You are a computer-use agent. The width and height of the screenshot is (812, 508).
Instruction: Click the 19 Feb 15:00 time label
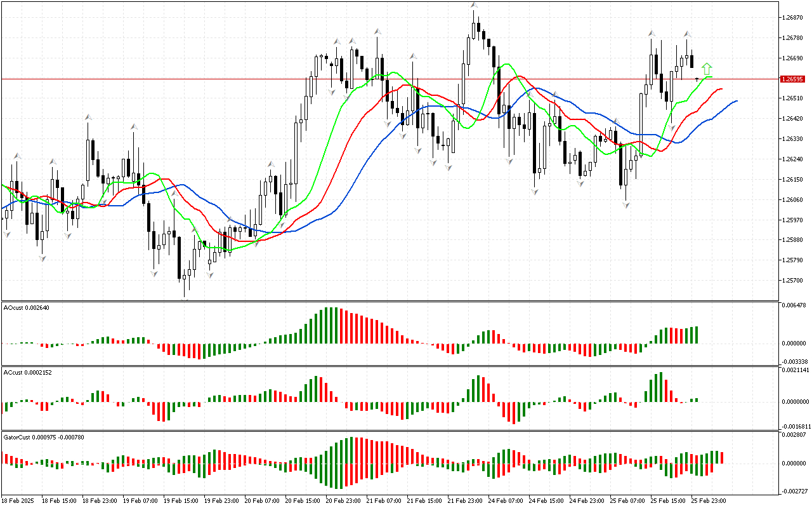click(181, 501)
